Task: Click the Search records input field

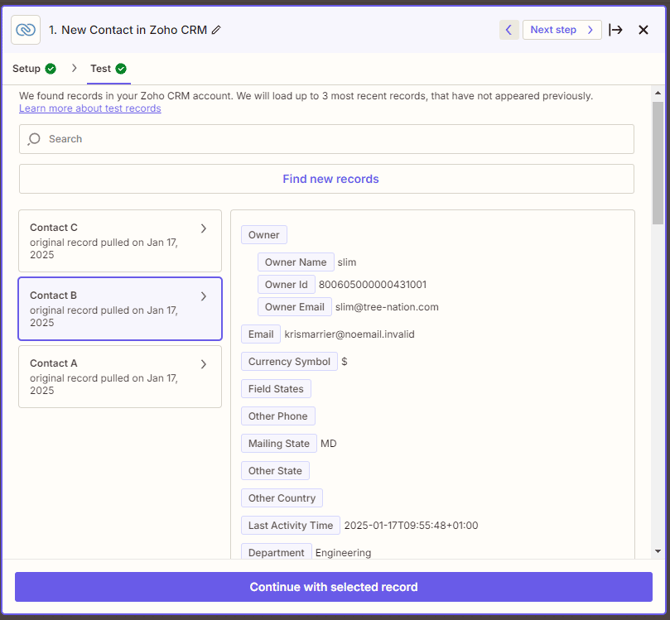Action: coord(326,139)
